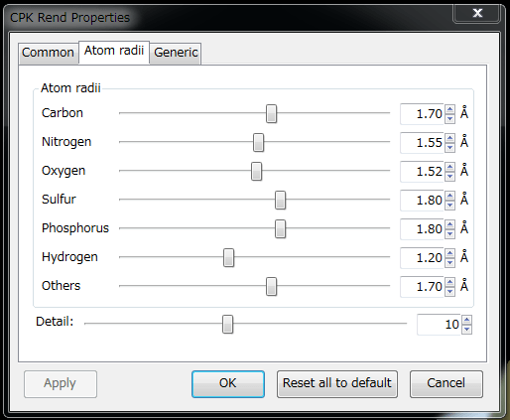Cancel the CPK Rend Properties dialog
The height and width of the screenshot is (420, 510).
click(446, 383)
